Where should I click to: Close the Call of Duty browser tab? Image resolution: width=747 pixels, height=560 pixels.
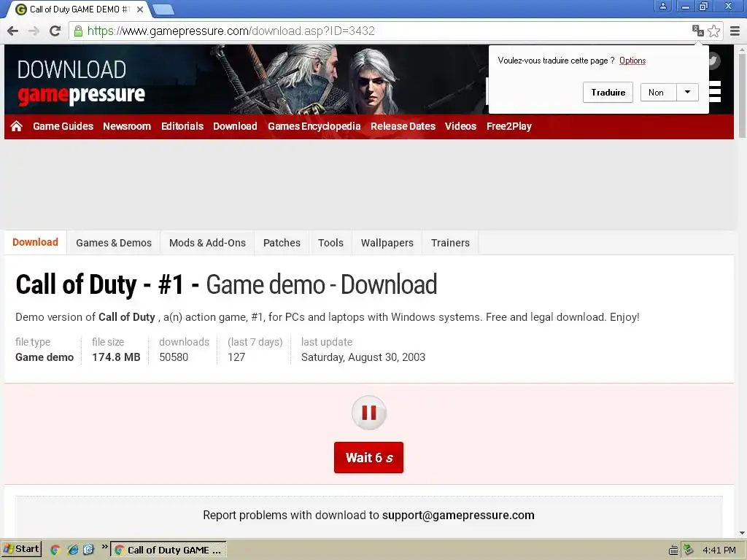tap(140, 9)
